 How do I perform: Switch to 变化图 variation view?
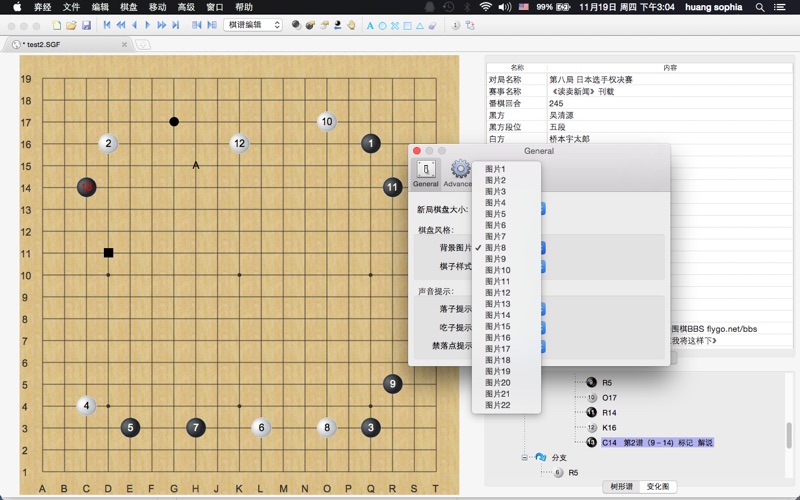(658, 486)
